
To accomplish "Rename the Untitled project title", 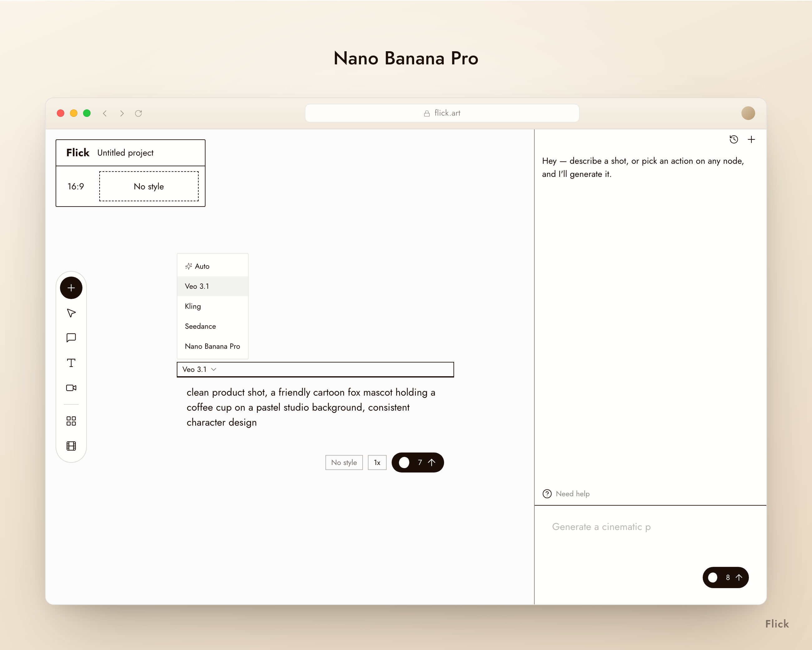I will (x=126, y=152).
